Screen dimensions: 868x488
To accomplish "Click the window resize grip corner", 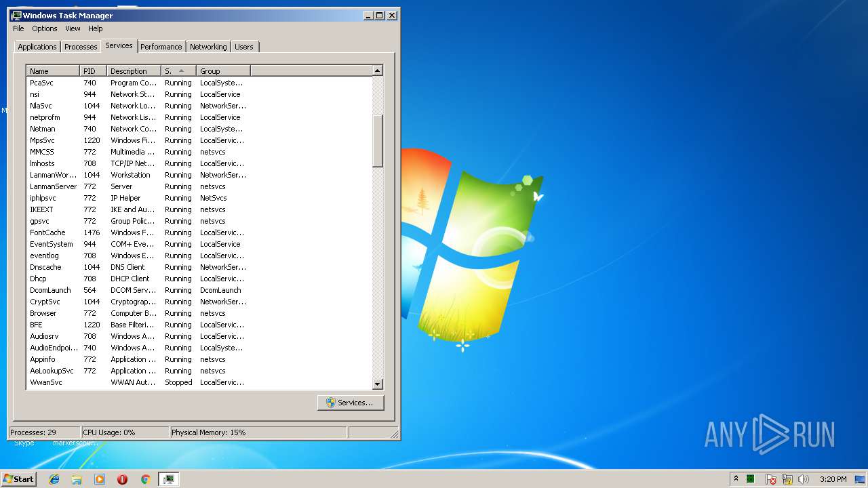I will [393, 433].
